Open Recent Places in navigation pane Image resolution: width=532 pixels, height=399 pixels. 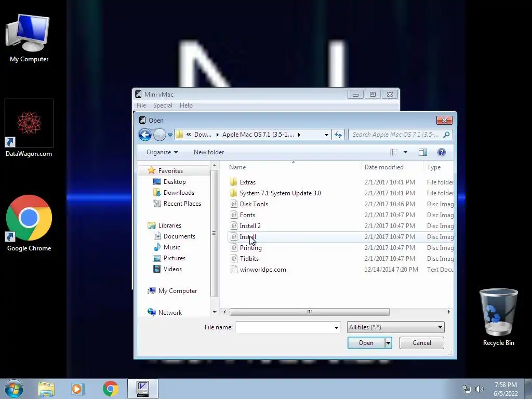coord(177,203)
